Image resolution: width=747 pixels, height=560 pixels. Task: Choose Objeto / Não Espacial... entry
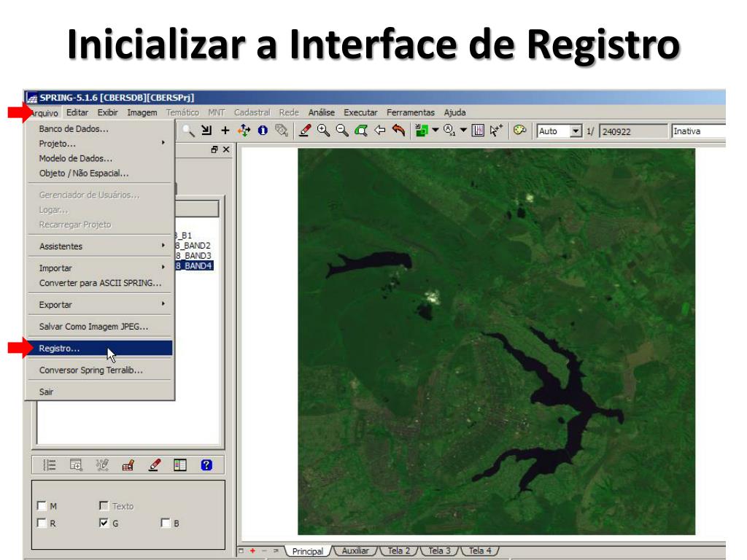coord(99,173)
